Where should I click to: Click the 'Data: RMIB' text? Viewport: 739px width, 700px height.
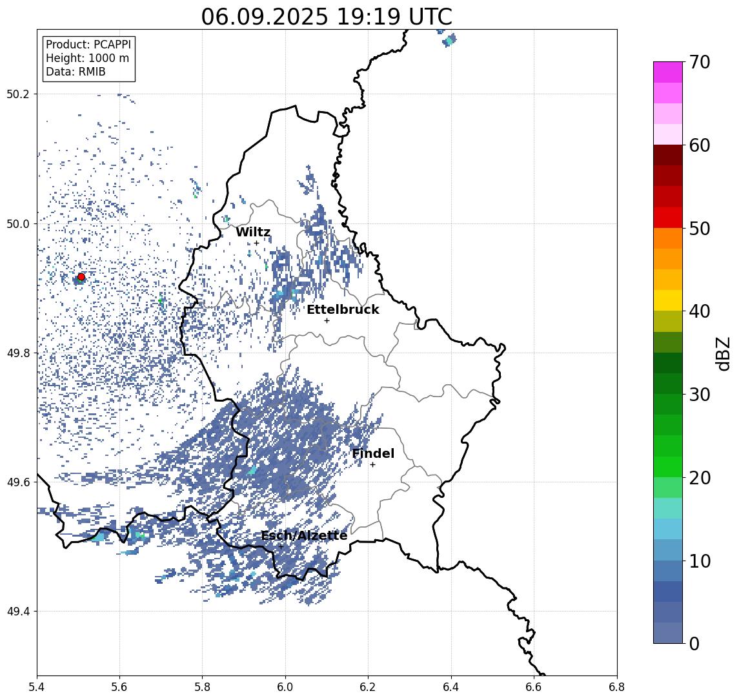coord(76,72)
